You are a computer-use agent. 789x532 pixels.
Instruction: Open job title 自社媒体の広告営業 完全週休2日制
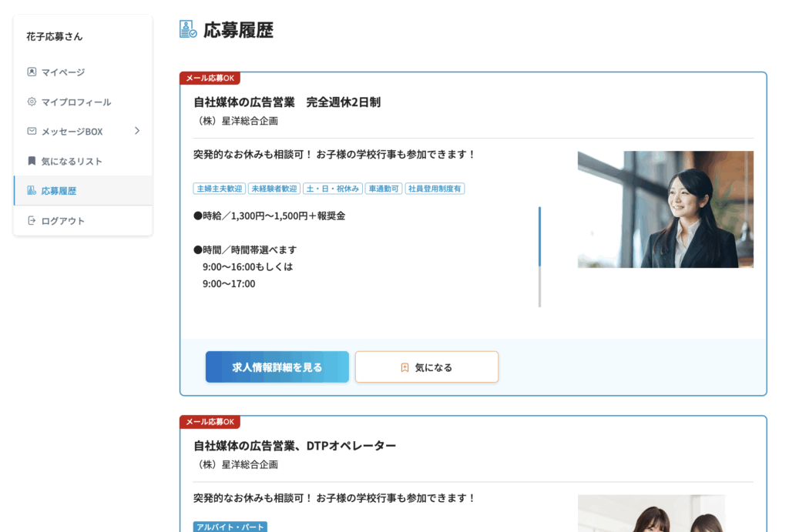point(287,102)
